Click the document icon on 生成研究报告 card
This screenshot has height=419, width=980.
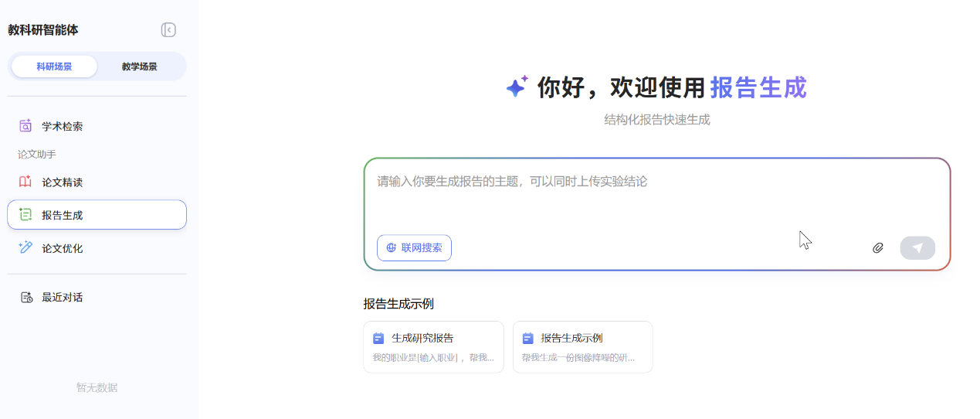(378, 338)
